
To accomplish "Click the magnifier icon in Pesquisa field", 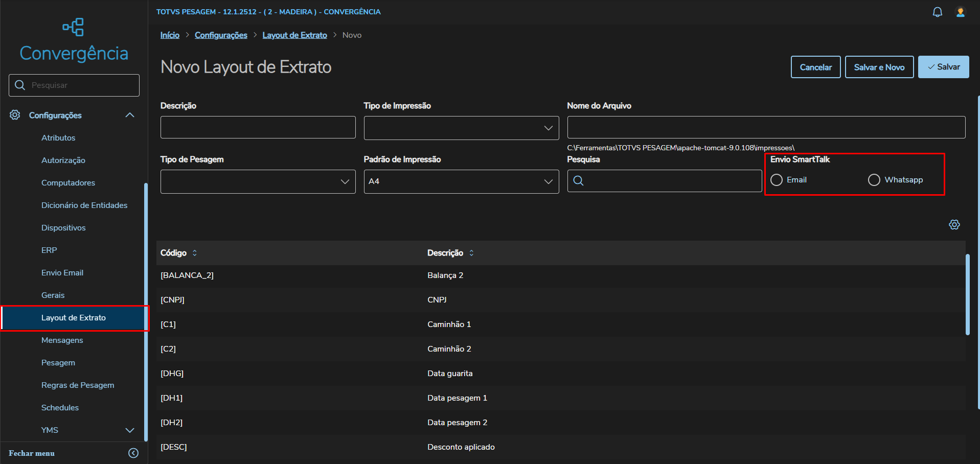I will click(x=579, y=181).
